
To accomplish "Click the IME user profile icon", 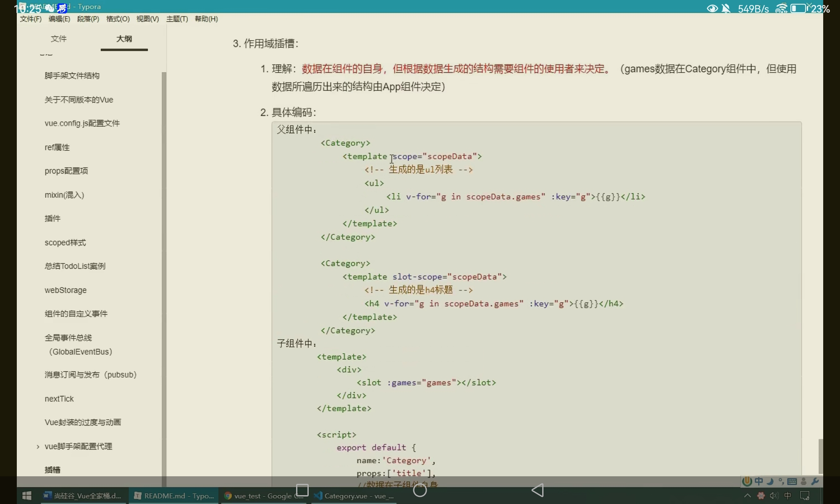I will pyautogui.click(x=803, y=481).
